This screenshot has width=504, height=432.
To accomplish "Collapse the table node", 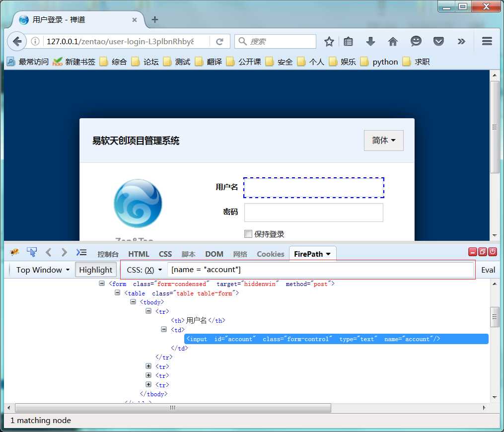I will point(117,292).
